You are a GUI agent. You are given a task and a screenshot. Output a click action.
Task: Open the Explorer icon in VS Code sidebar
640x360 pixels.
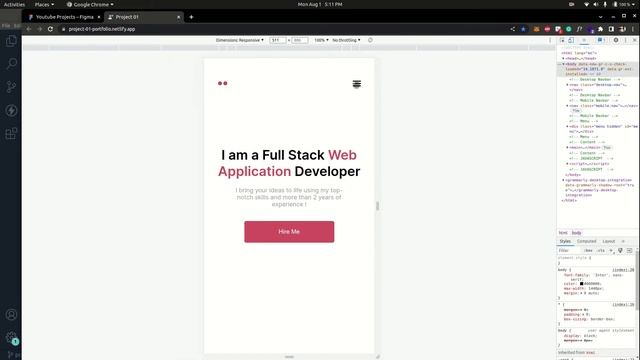tap(11, 41)
